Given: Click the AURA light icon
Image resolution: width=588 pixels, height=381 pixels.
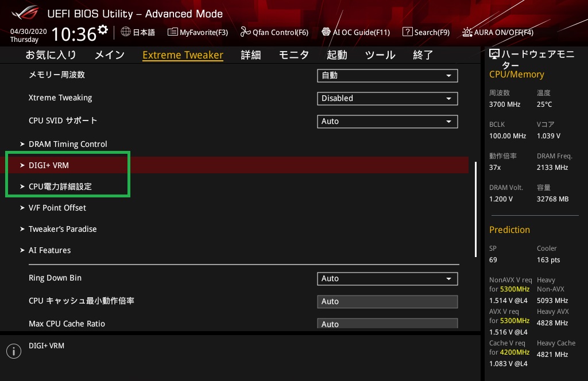Looking at the screenshot, I should pyautogui.click(x=467, y=32).
